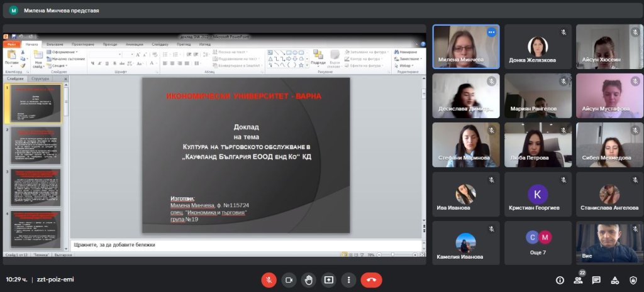Click the increase indent icon
Image resolution: width=644 pixels, height=292 pixels.
pos(196,55)
